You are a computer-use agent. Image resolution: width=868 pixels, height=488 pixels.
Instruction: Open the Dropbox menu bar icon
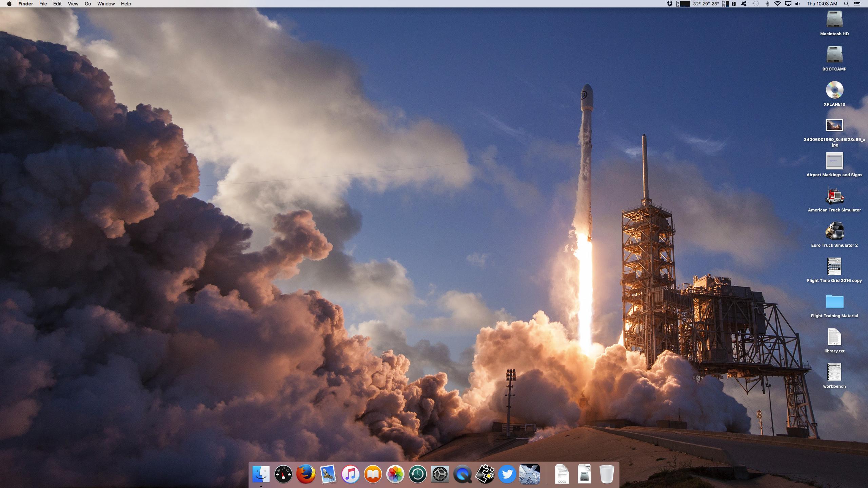(x=670, y=4)
